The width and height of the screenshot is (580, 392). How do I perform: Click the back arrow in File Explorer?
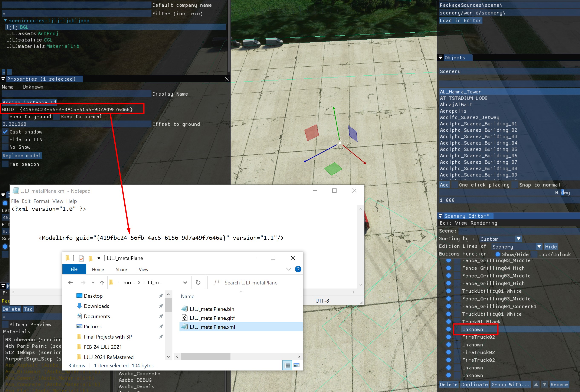pos(71,283)
